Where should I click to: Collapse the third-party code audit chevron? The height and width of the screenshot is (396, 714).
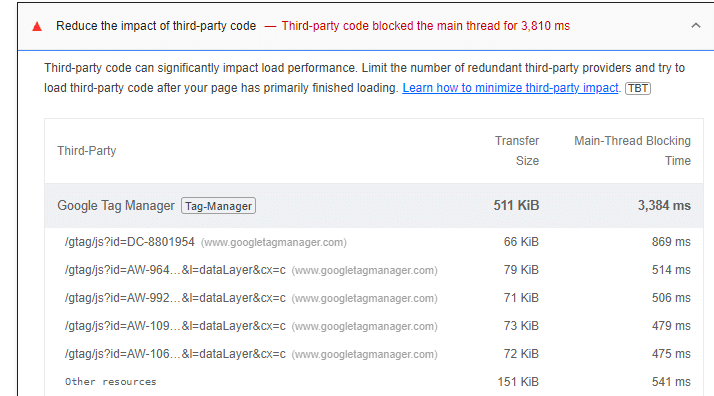[695, 25]
